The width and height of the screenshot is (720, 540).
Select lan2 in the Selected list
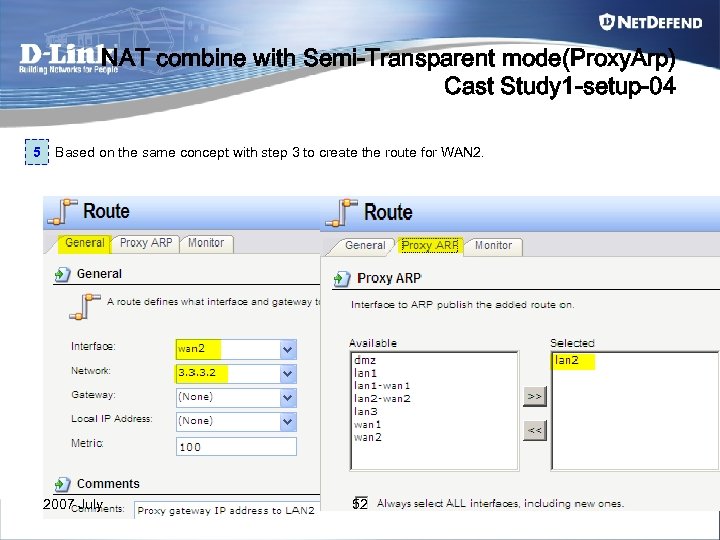[567, 360]
